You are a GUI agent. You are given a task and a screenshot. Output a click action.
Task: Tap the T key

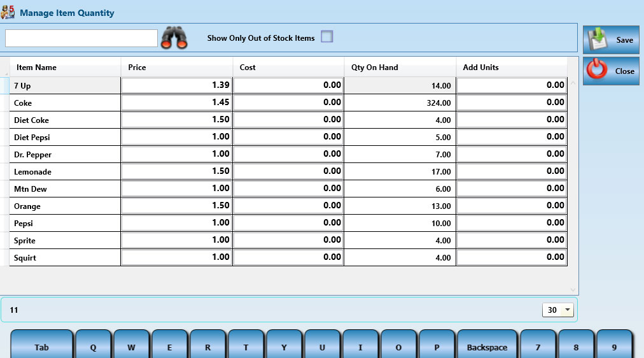click(x=246, y=345)
